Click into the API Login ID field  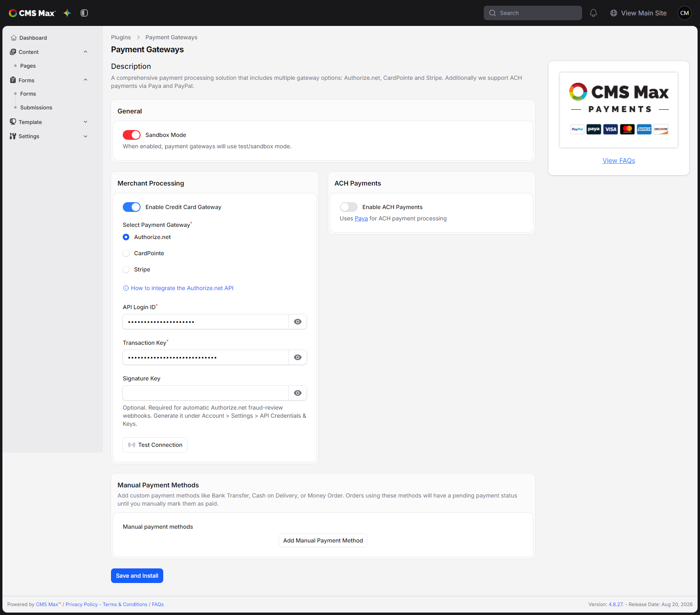tap(206, 322)
